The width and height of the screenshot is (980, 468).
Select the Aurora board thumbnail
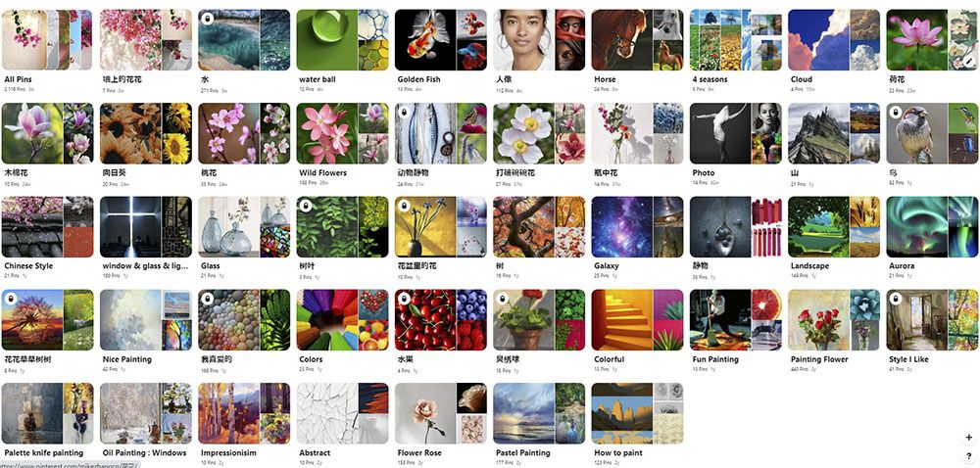point(932,226)
